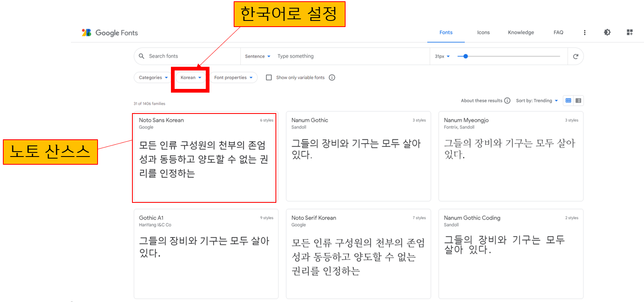Click the Type something preview text field
Screen dimensions: 644x302
[352, 57]
